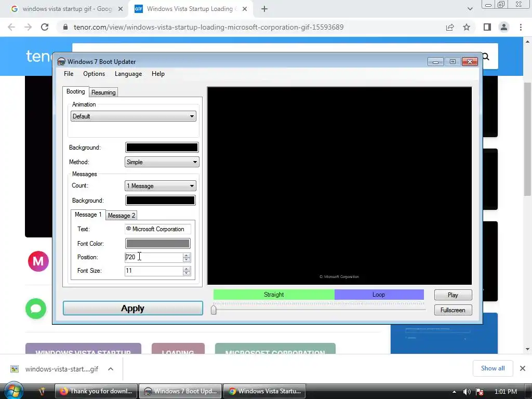532x399 pixels.
Task: Click the Action Center flag icon
Action: 480,392
